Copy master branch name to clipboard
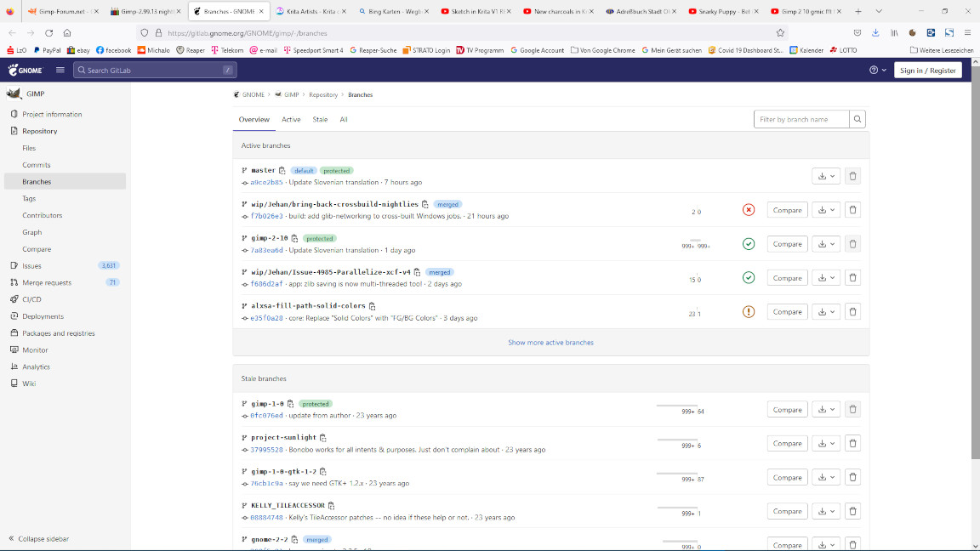The image size is (980, 551). 282,171
